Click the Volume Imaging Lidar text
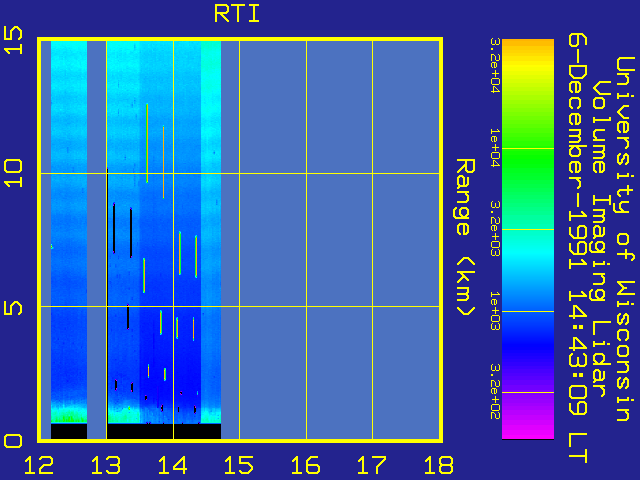The width and height of the screenshot is (640, 480). click(602, 238)
